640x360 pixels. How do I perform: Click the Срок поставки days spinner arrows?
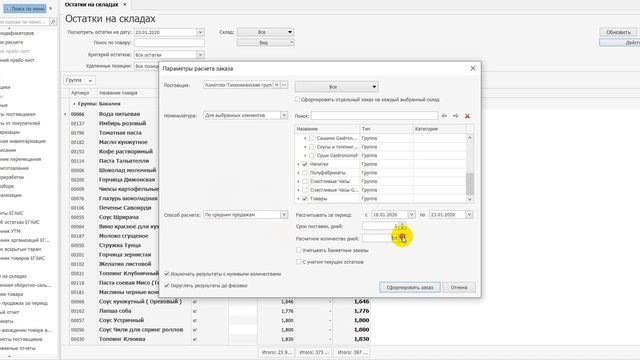[x=402, y=226]
